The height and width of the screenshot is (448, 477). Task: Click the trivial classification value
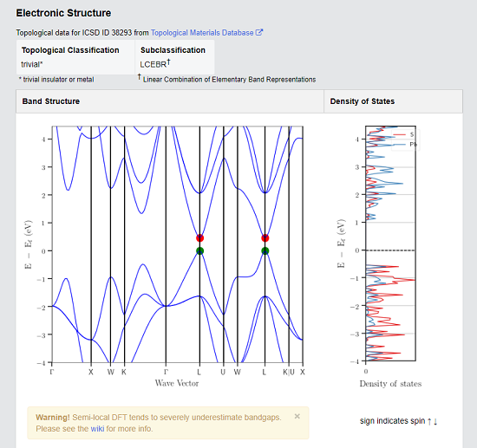32,64
